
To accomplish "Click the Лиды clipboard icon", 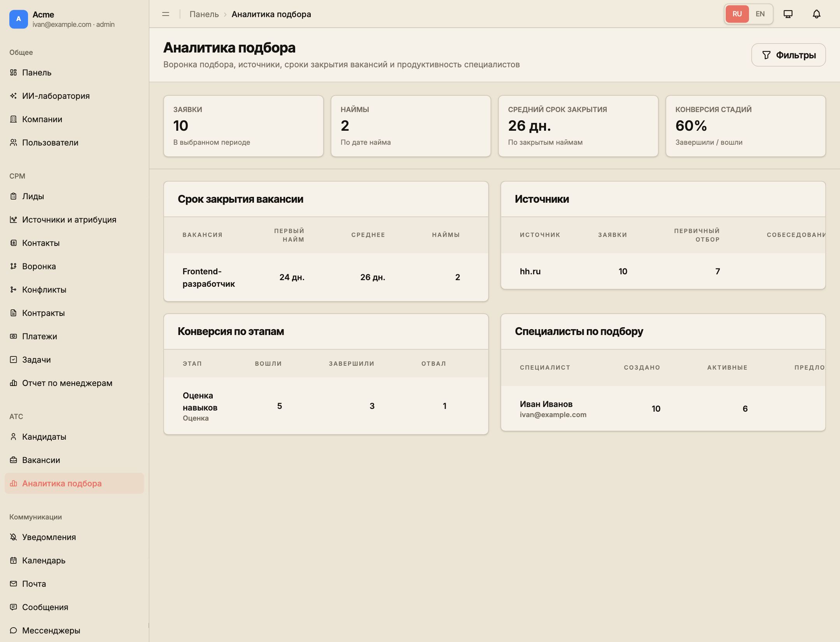I will click(14, 196).
